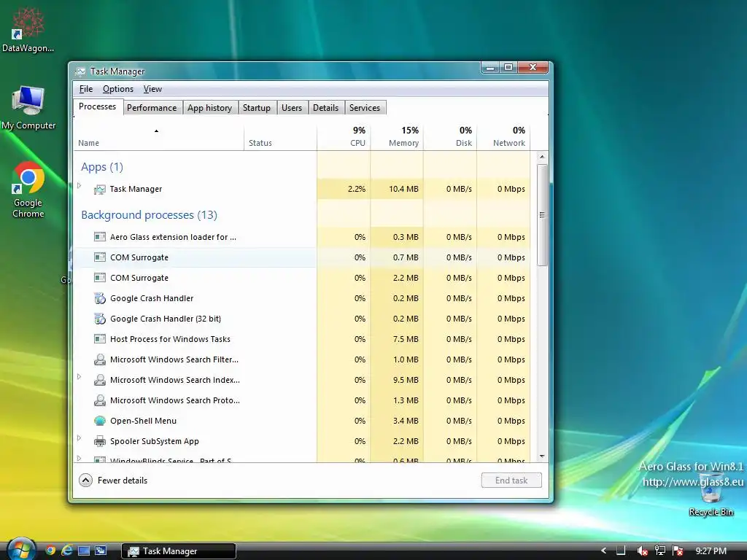
Task: Open the Options menu
Action: pos(118,89)
